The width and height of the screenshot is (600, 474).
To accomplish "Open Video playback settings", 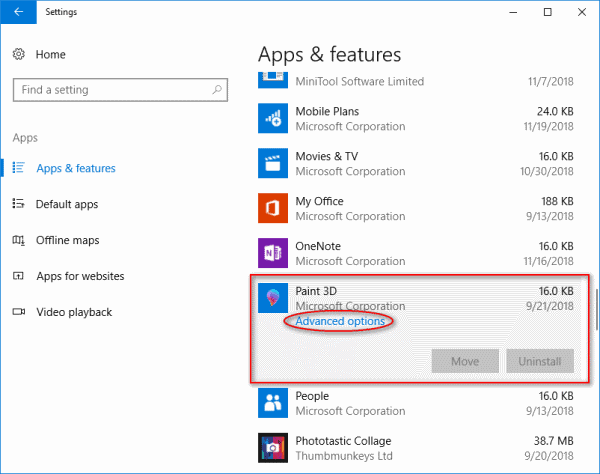I will click(74, 312).
